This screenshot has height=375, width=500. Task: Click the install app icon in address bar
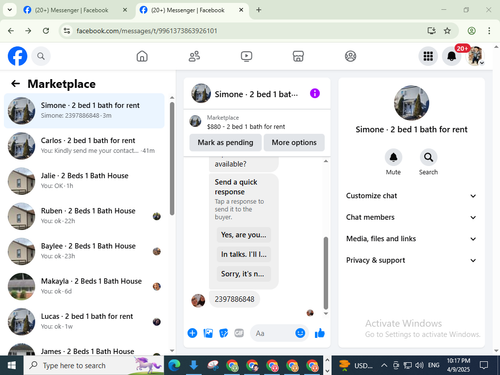coord(431,31)
